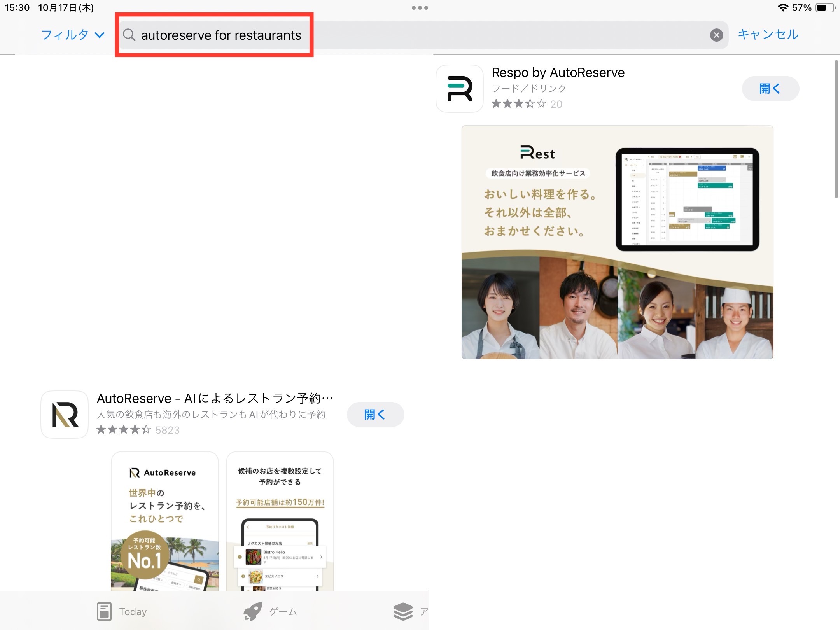Open the フィルタ filter dropdown
840x630 pixels.
[73, 35]
